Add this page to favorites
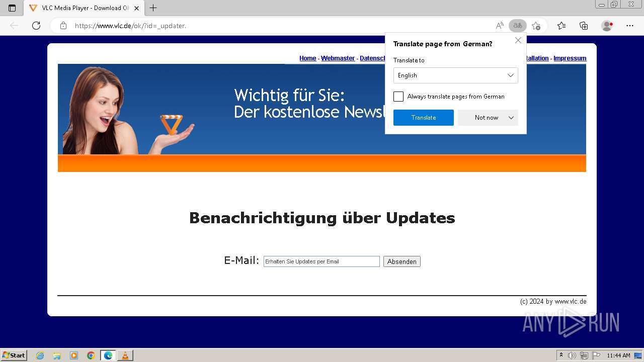644x362 pixels. 536,26
